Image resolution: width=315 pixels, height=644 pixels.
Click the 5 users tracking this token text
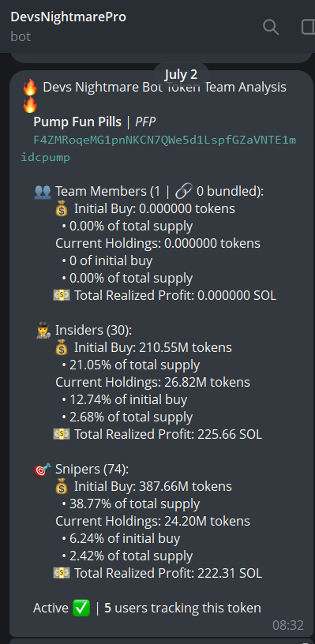pos(182,608)
